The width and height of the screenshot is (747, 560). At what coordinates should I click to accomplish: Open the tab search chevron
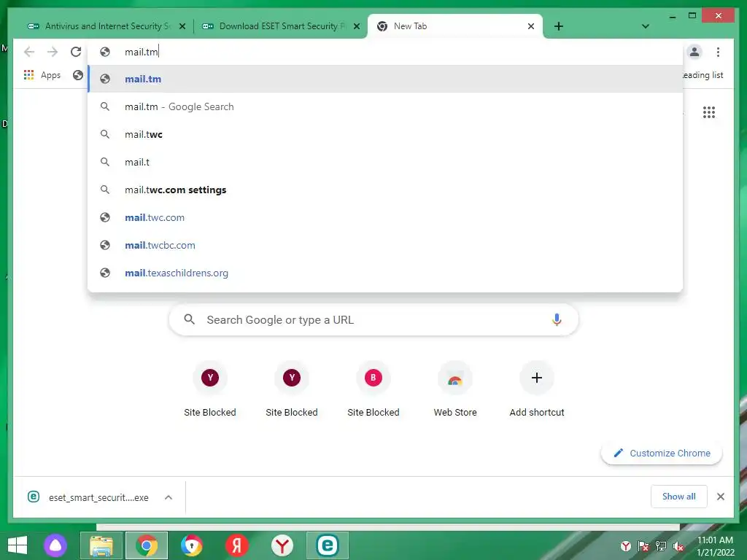[x=646, y=26]
